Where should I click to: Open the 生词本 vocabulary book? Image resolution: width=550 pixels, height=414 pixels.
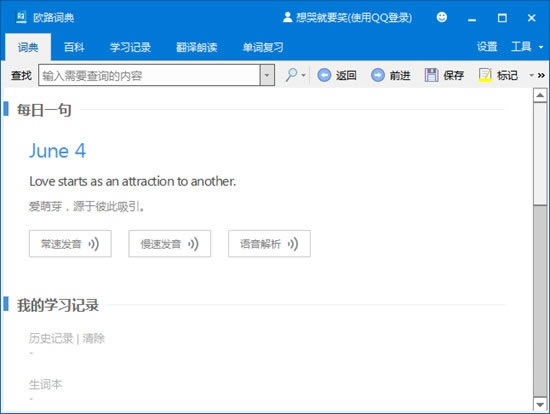tap(45, 385)
